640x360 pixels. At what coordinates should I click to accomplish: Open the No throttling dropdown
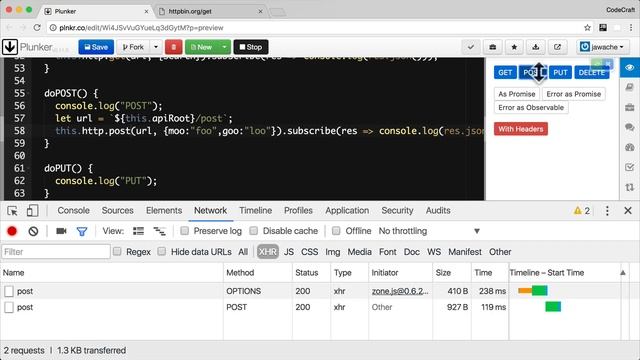click(429, 231)
